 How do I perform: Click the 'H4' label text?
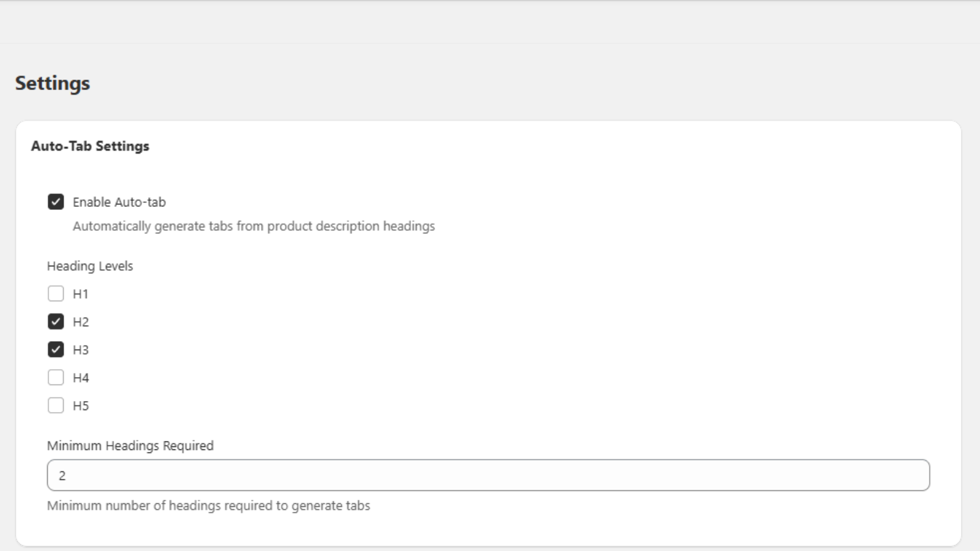(x=80, y=378)
